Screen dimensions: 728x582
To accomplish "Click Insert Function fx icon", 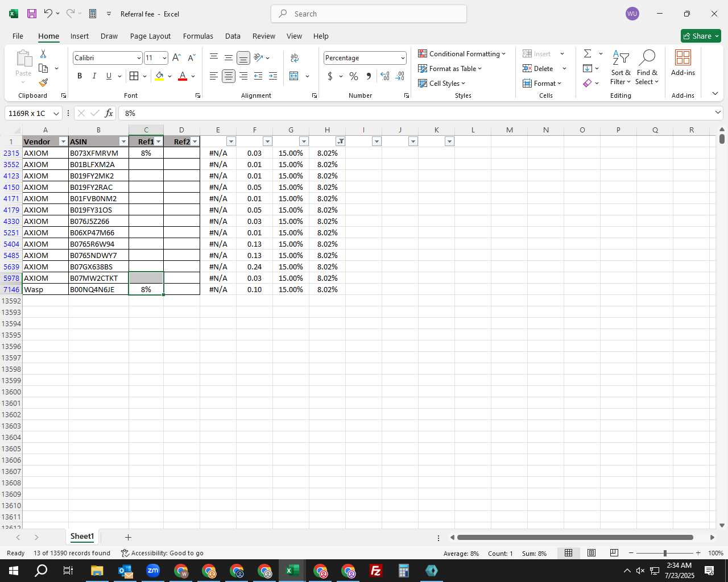I will click(x=109, y=113).
